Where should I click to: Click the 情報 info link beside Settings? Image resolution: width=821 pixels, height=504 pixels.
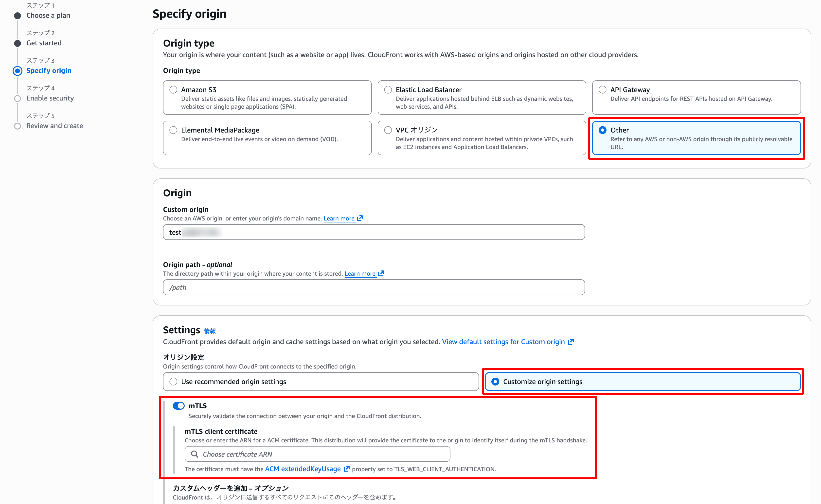coord(210,331)
